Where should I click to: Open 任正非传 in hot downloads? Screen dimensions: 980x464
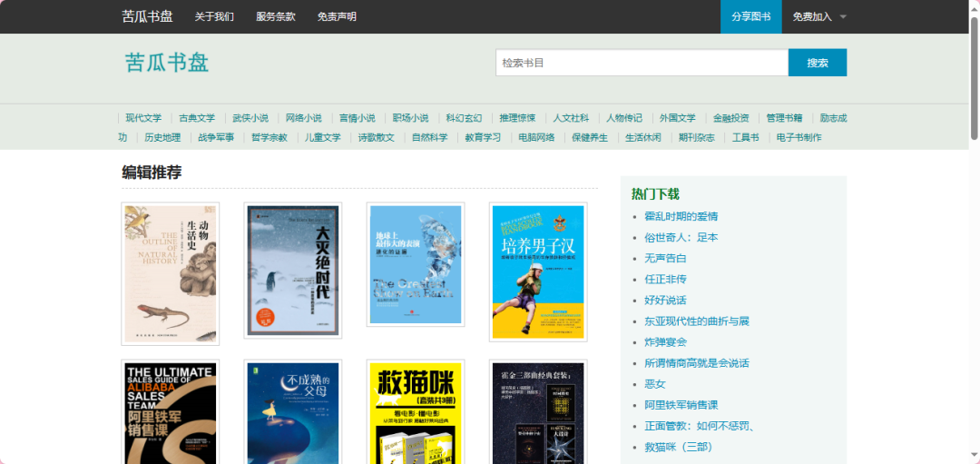click(665, 279)
